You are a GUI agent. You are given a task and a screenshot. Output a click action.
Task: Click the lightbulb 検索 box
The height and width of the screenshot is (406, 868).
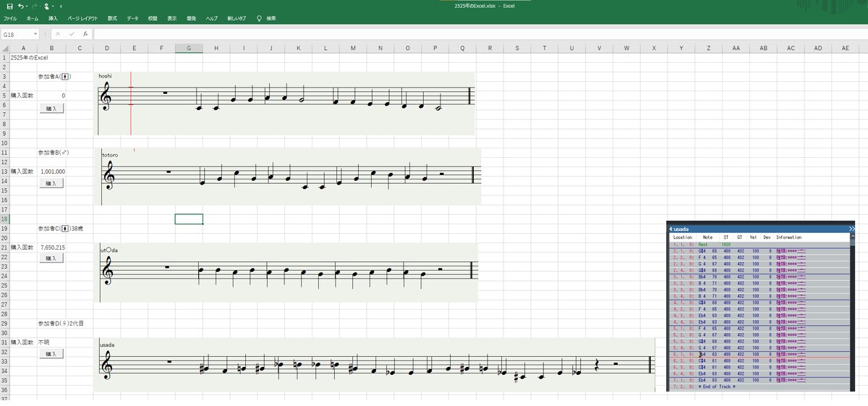point(266,17)
